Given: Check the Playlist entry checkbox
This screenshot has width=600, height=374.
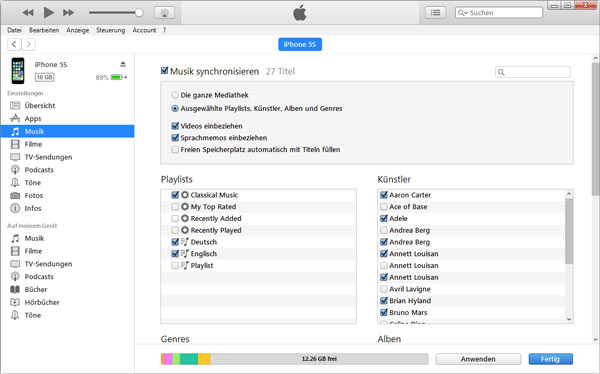Looking at the screenshot, I should [x=175, y=266].
